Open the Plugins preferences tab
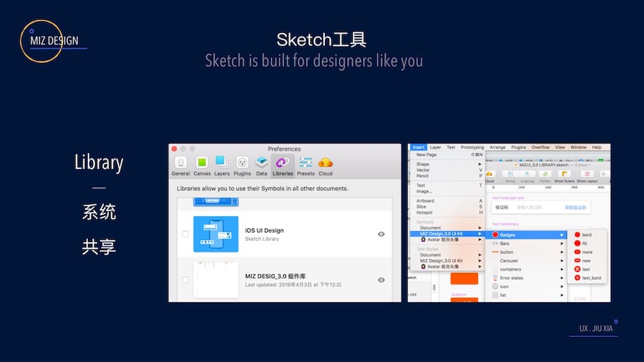 pyautogui.click(x=242, y=166)
